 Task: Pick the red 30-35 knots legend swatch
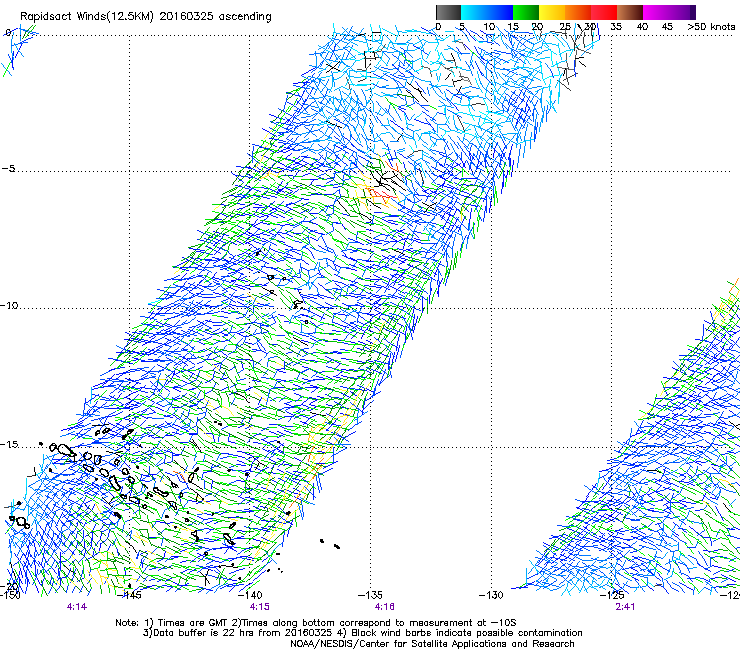604,12
